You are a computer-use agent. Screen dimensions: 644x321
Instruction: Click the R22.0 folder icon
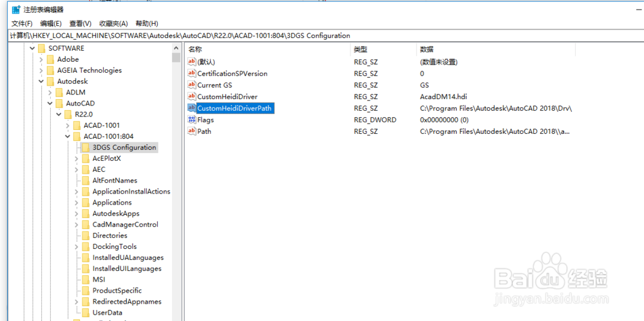click(68, 115)
